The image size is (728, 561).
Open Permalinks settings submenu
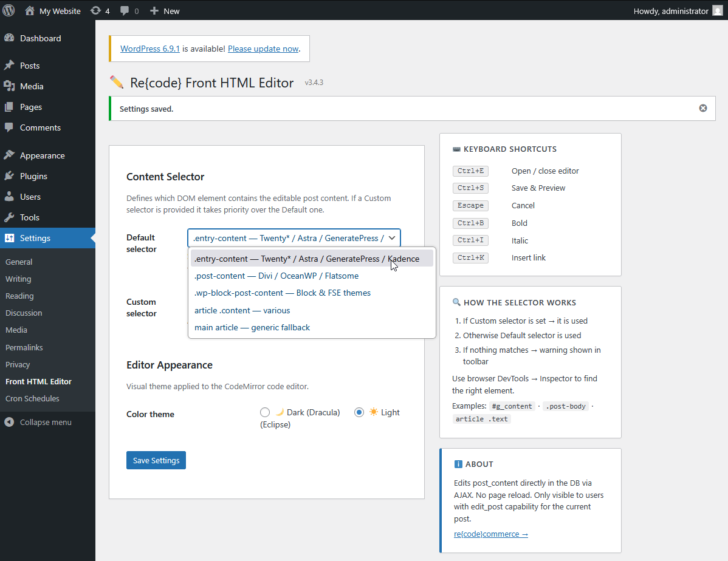coord(24,347)
